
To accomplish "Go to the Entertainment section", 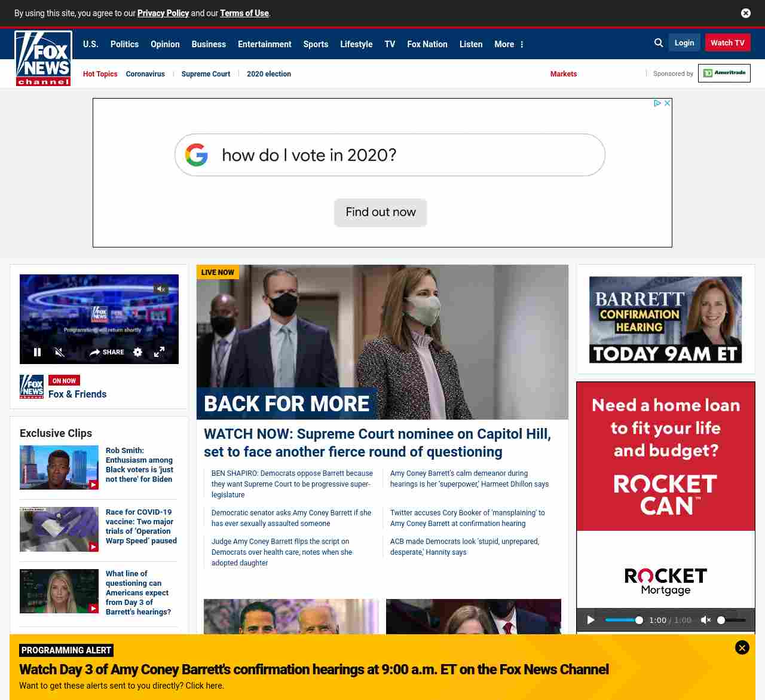I will [x=264, y=44].
